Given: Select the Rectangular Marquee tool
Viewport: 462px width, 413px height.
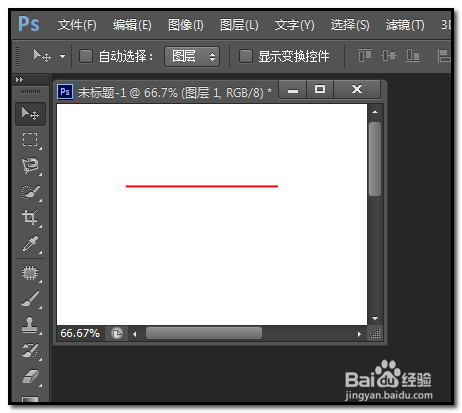Looking at the screenshot, I should point(30,140).
